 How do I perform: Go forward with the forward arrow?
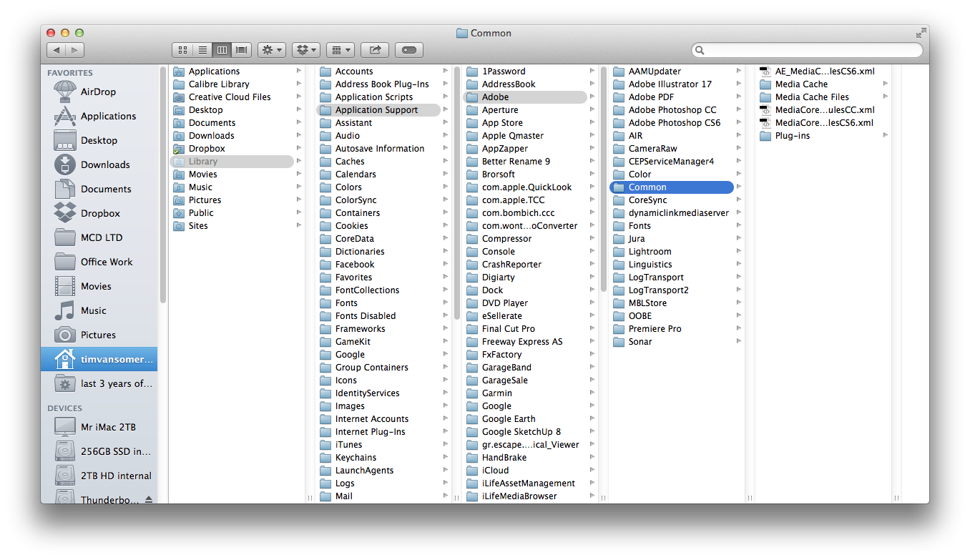(75, 50)
